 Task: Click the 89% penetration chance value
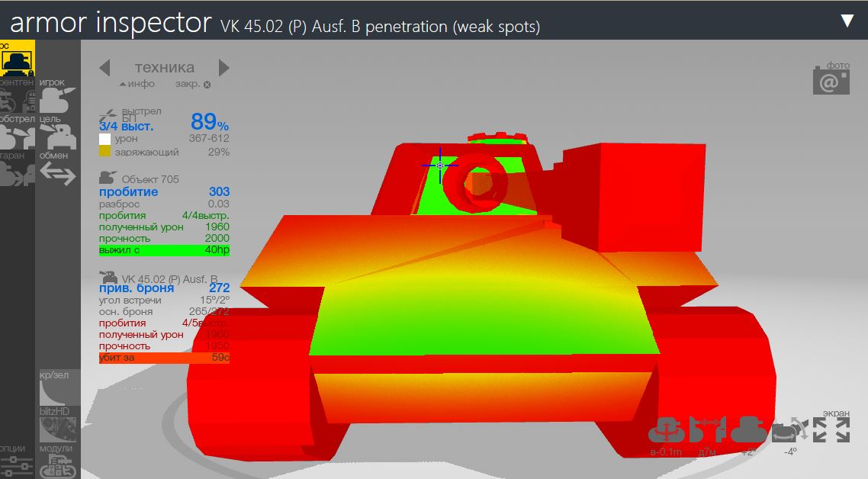tap(210, 122)
